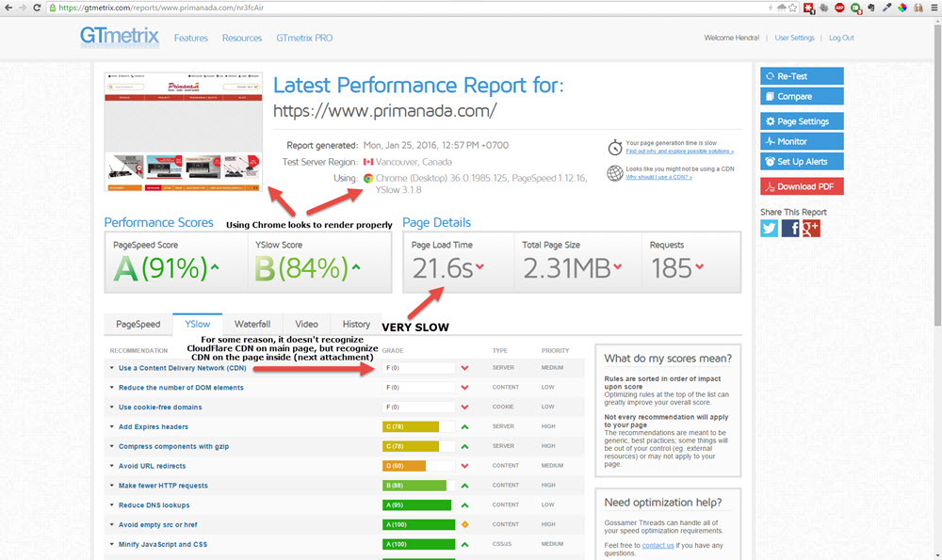
Task: Click the green circular extension icon
Action: click(x=855, y=8)
